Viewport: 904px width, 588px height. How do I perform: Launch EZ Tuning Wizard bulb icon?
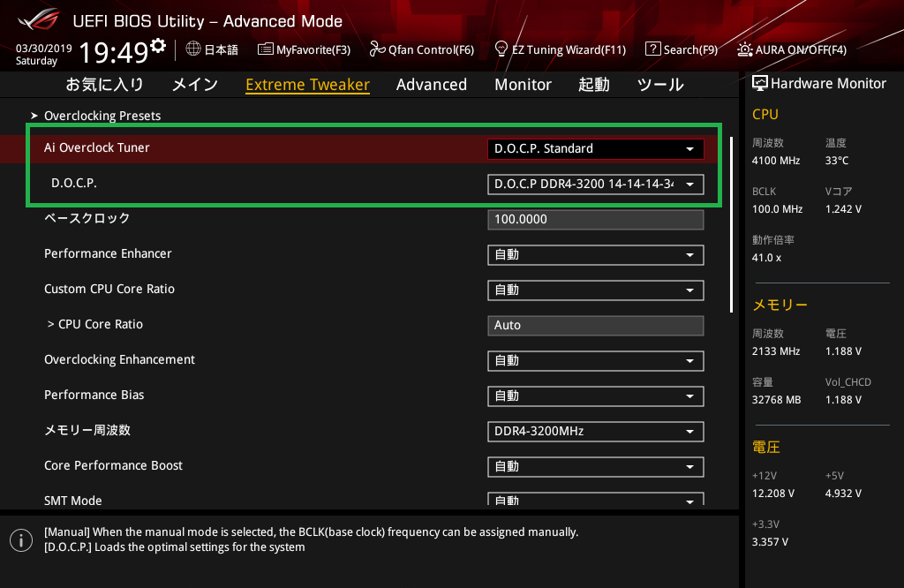(501, 49)
